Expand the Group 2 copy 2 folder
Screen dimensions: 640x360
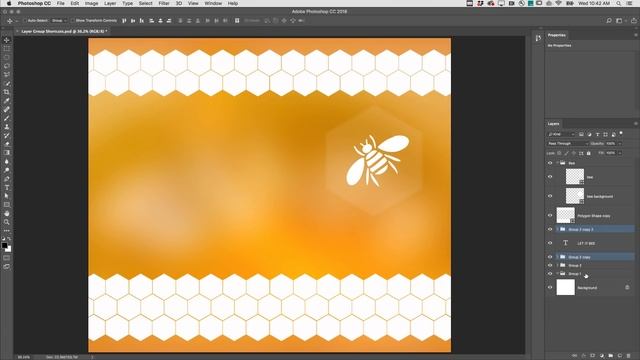point(558,229)
